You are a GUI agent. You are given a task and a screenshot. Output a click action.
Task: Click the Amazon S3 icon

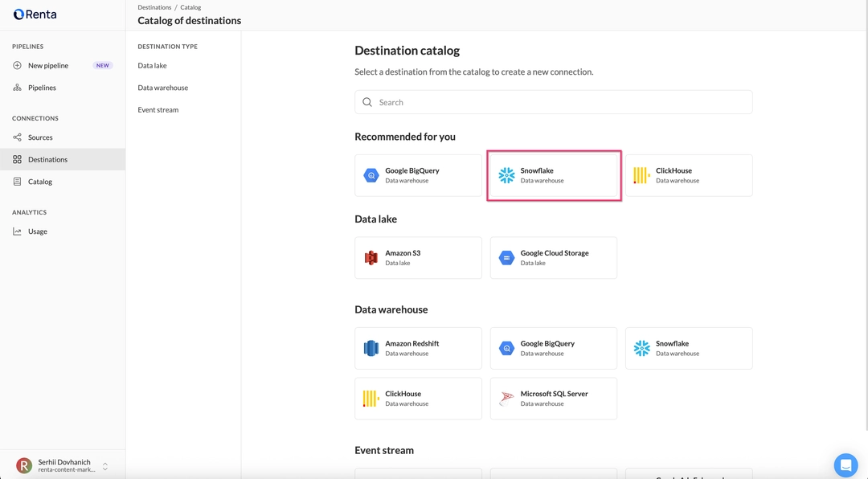(x=371, y=258)
